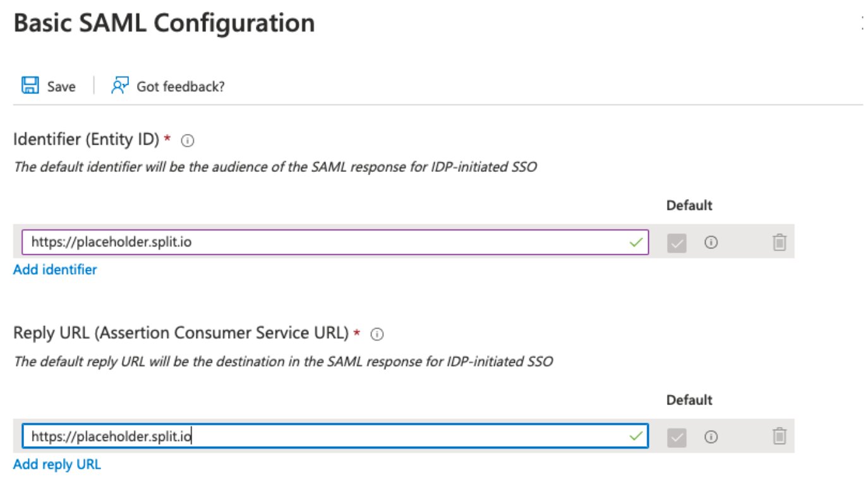868x484 pixels.
Task: Click green validation checkmark in reply URL field
Action: click(636, 436)
